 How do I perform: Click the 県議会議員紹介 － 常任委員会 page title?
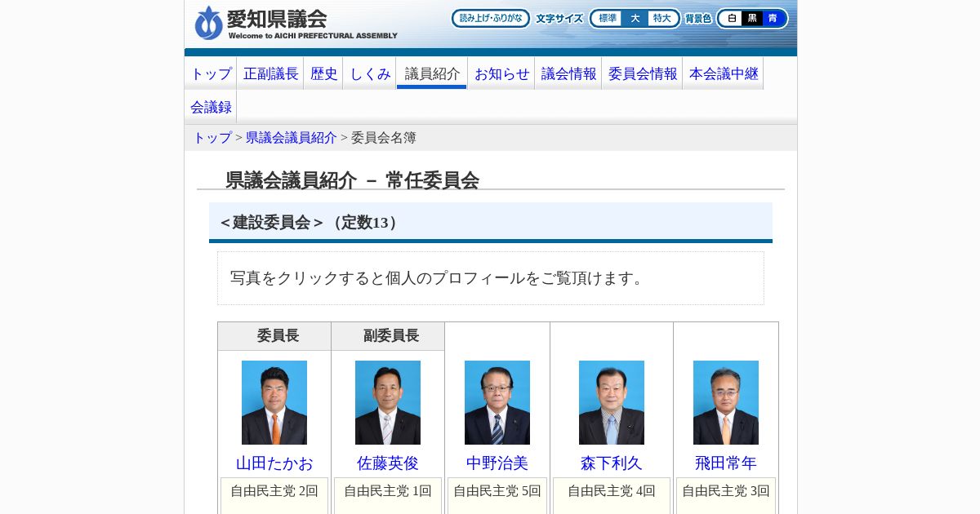pyautogui.click(x=352, y=180)
